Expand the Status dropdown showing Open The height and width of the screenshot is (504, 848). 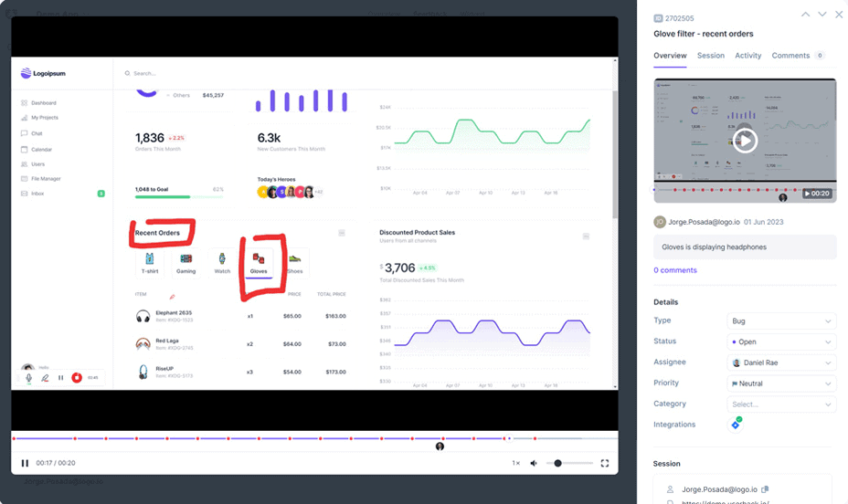[x=781, y=342]
